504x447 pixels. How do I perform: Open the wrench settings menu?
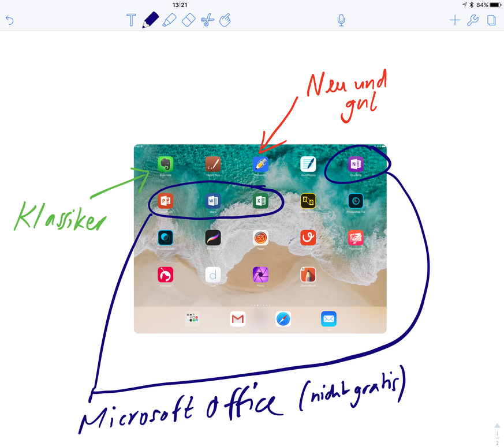click(473, 21)
